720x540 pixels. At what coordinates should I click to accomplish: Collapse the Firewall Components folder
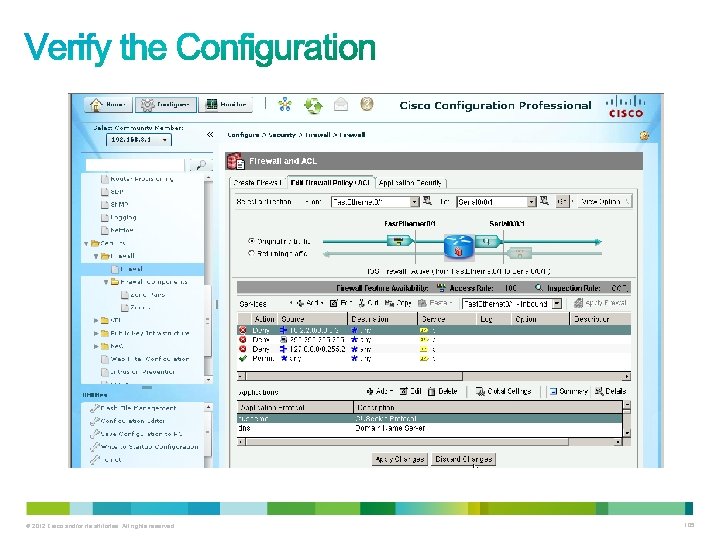tap(106, 282)
